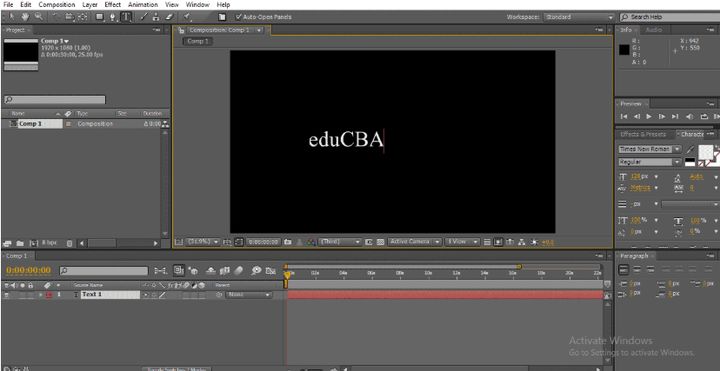This screenshot has height=371, width=720.
Task: Open the Active Camera dropdown
Action: click(415, 242)
